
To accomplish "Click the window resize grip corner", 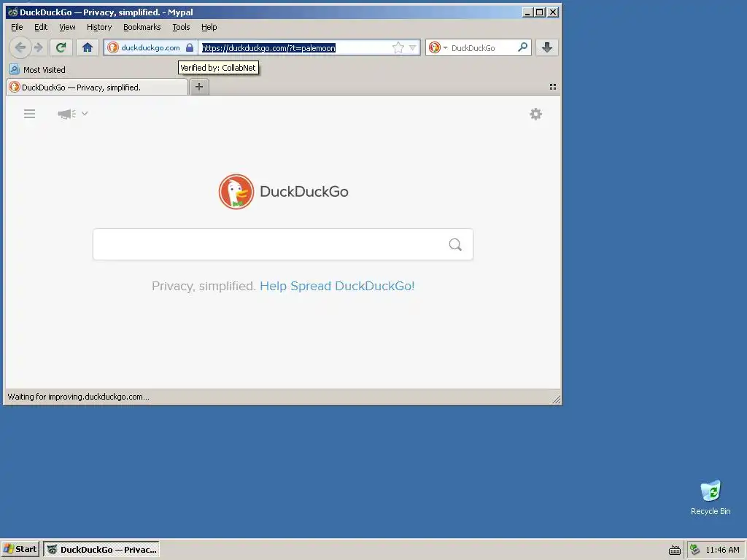I will point(556,399).
